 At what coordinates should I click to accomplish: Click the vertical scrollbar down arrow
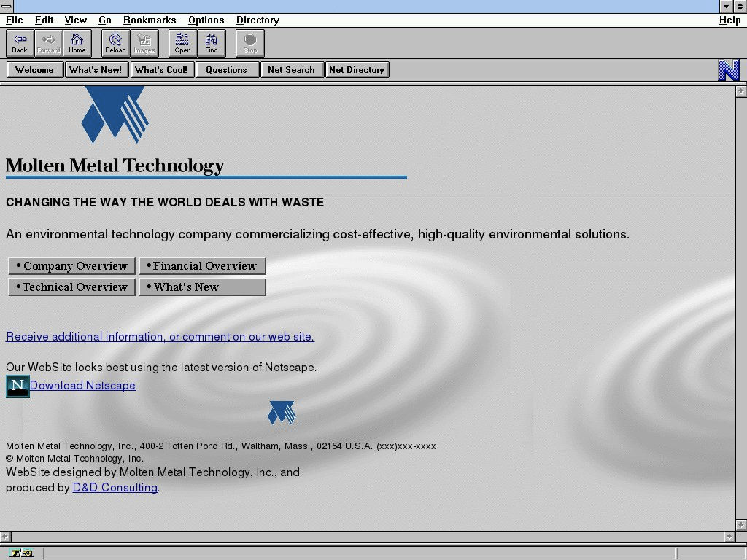pyautogui.click(x=741, y=525)
